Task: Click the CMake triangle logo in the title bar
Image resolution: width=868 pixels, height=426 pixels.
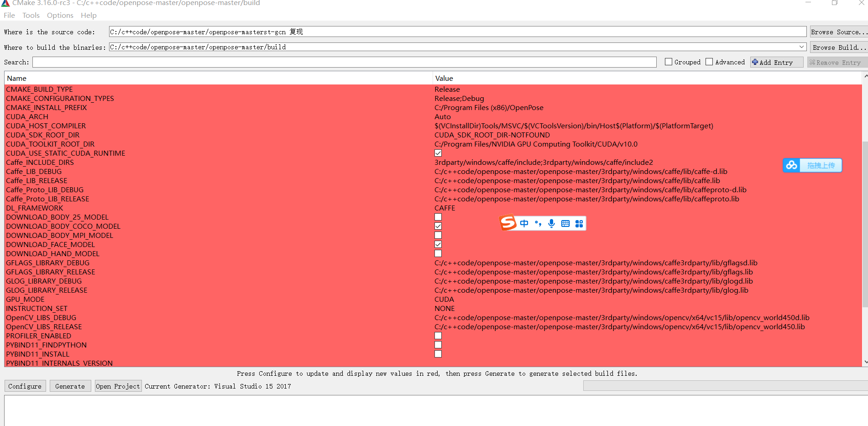Action: tap(5, 3)
